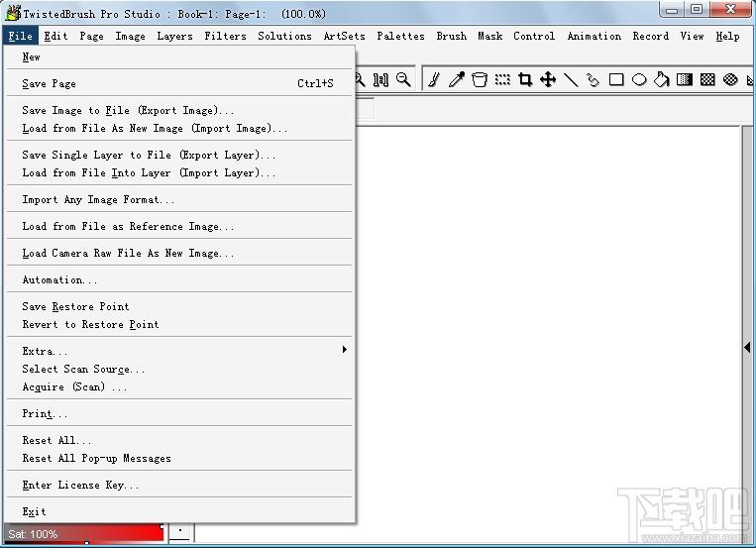Choose Load from File Into Layer
The image size is (756, 548).
179,172
